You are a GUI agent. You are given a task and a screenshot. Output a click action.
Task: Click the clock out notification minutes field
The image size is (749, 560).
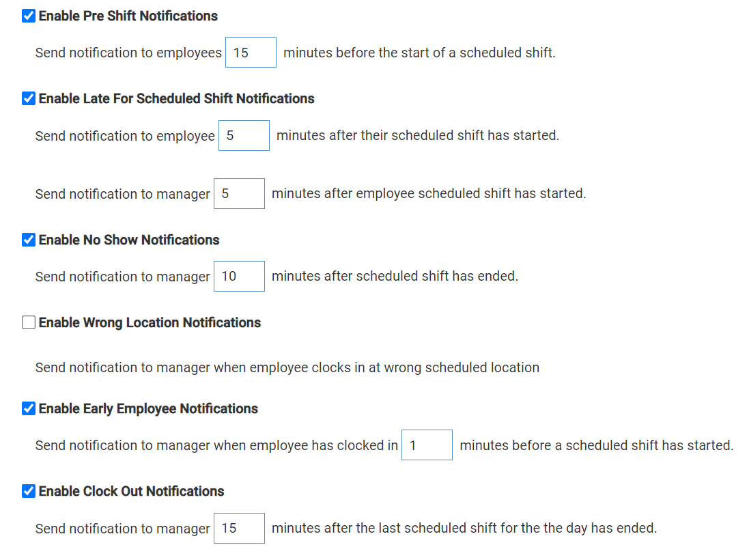tap(239, 529)
